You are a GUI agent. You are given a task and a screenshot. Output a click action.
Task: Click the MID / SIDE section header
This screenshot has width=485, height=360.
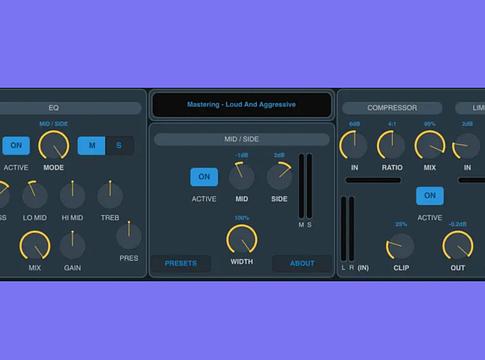pyautogui.click(x=241, y=139)
